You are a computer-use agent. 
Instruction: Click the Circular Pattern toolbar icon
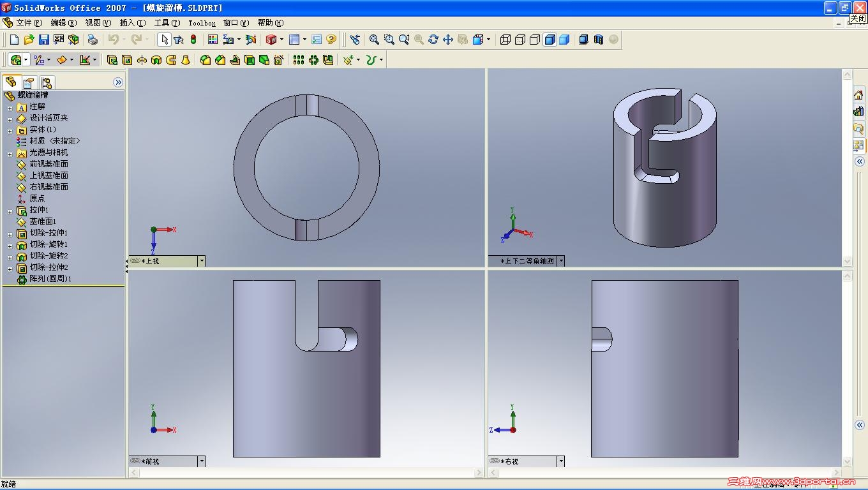pos(313,60)
